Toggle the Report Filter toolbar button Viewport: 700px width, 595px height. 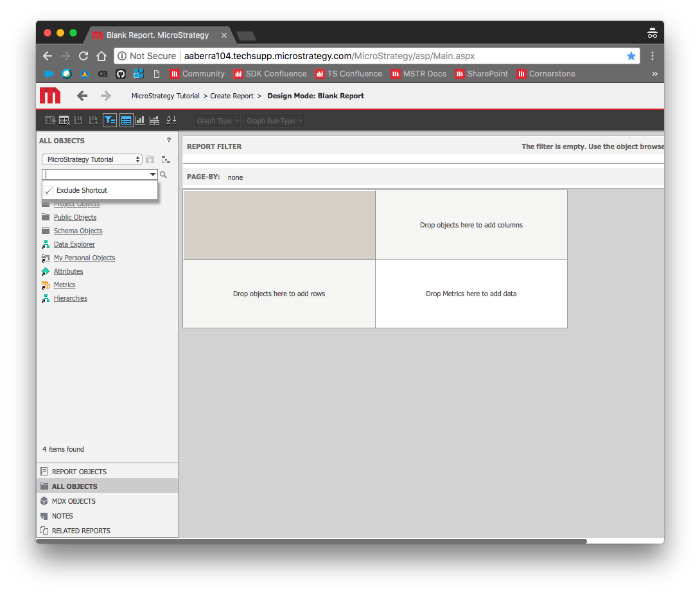(110, 121)
